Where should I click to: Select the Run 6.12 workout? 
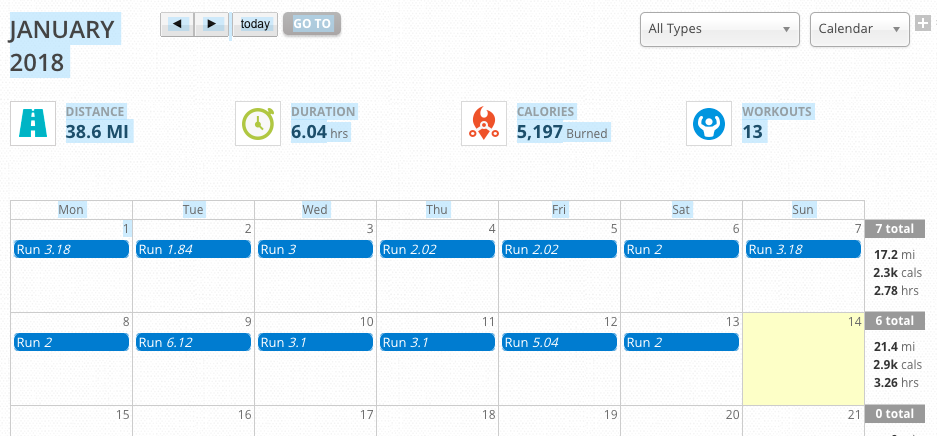pos(193,342)
